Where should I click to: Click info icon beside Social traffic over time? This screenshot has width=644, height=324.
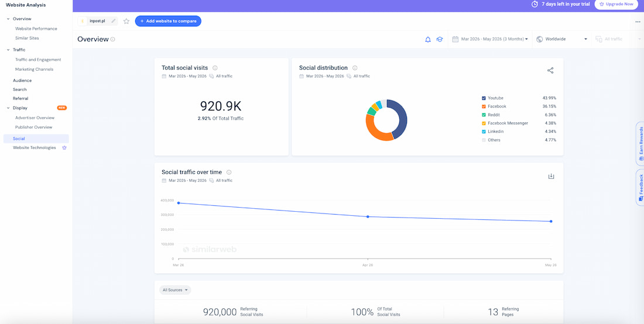click(x=229, y=173)
